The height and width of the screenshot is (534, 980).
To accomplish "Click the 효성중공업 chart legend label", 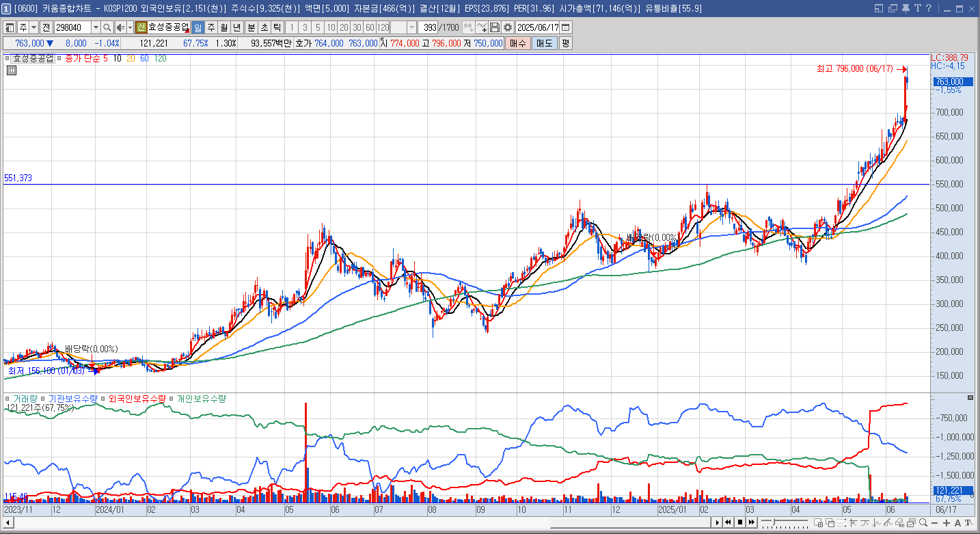I will coord(33,59).
